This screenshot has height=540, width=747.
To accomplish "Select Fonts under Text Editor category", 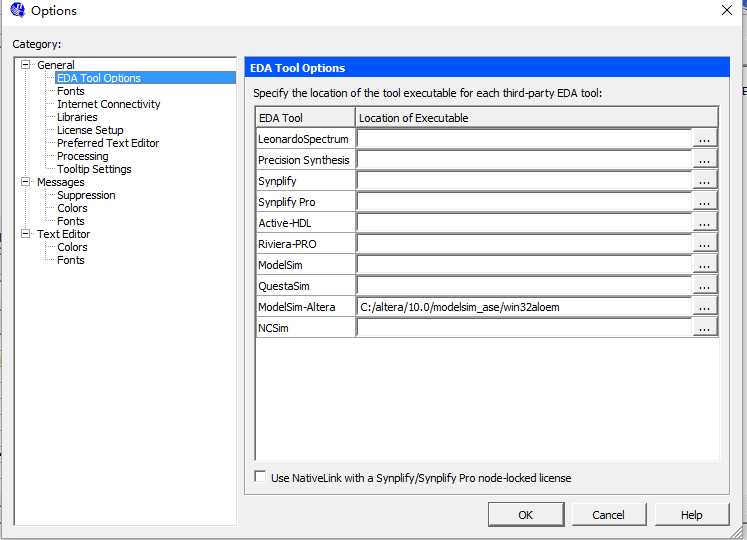I will point(71,260).
